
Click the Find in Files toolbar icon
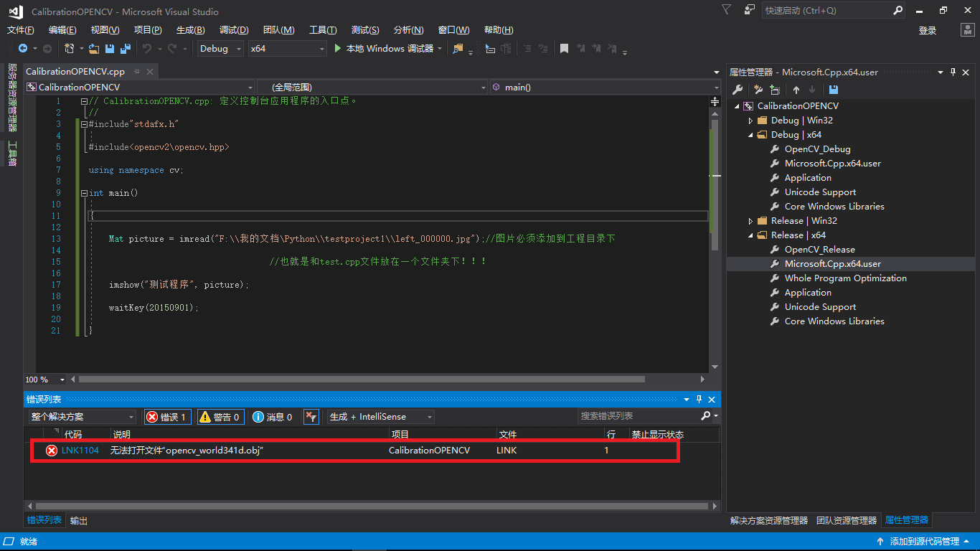(x=458, y=49)
